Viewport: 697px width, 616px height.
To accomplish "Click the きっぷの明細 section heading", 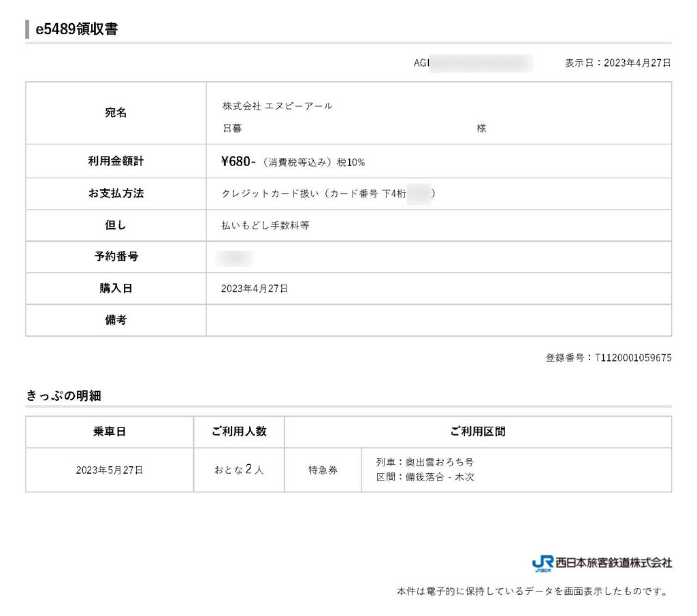I will [63, 395].
